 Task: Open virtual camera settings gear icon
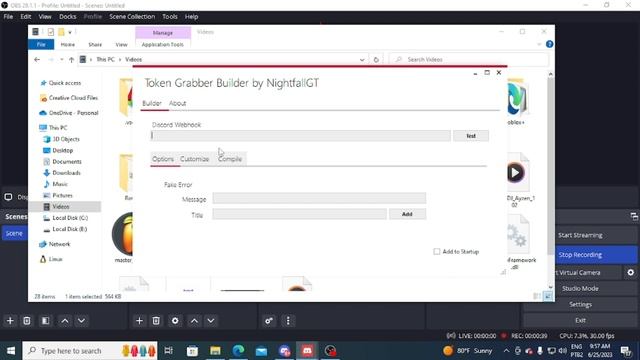click(x=631, y=272)
